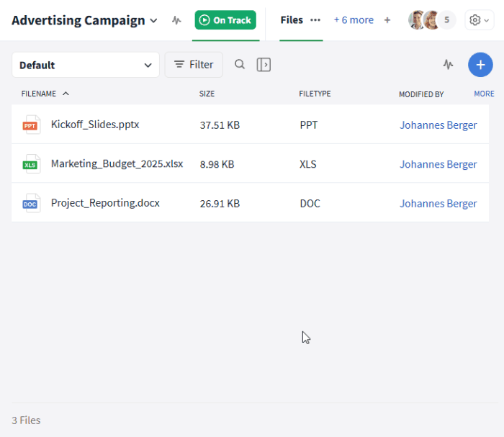Open the search magnifier icon
This screenshot has width=504, height=437.
click(240, 64)
